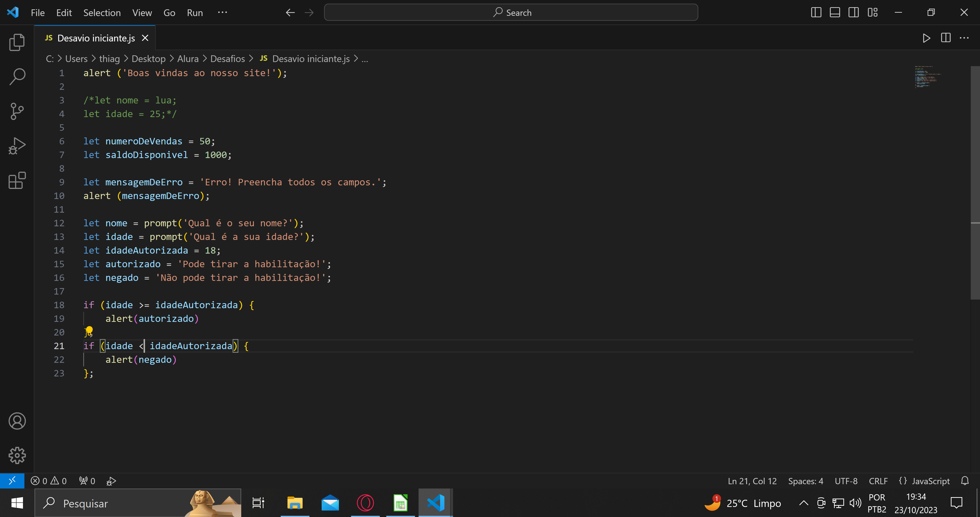Open the Desafios breadcrumb segment
Screen dimensions: 980x517
(x=228, y=59)
